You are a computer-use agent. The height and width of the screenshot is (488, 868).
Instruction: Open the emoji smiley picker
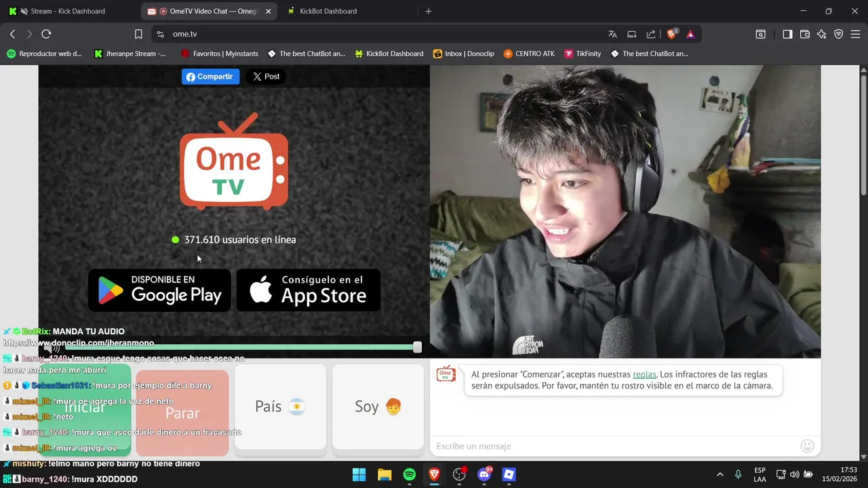pos(807,446)
